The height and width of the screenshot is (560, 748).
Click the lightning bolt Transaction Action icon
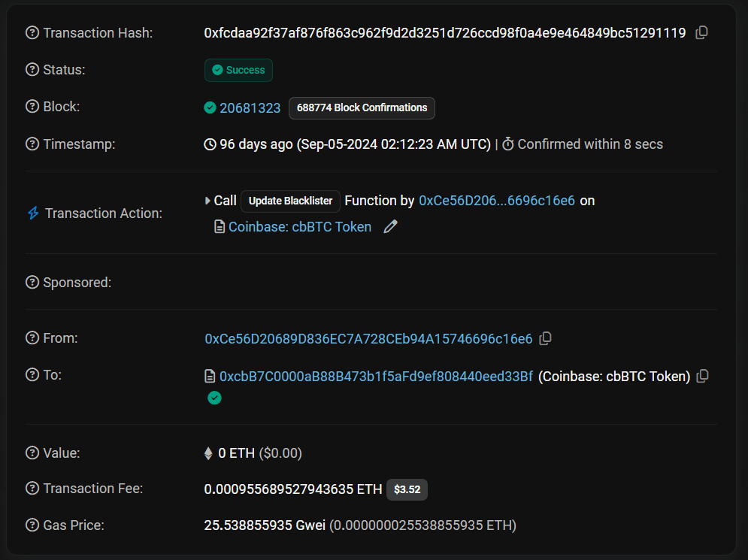(x=33, y=213)
